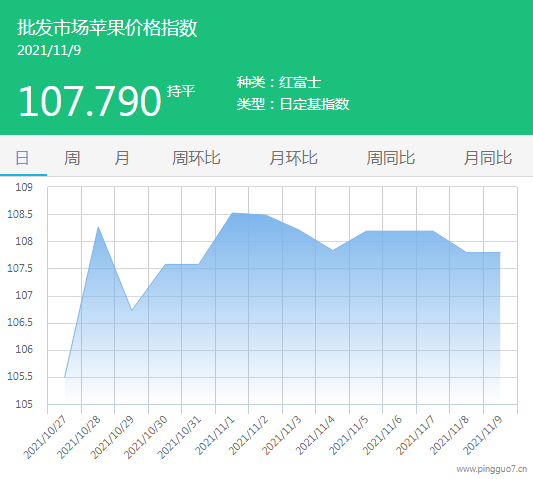Click the 108.5 y-axis label
The height and width of the screenshot is (479, 533).
click(20, 214)
